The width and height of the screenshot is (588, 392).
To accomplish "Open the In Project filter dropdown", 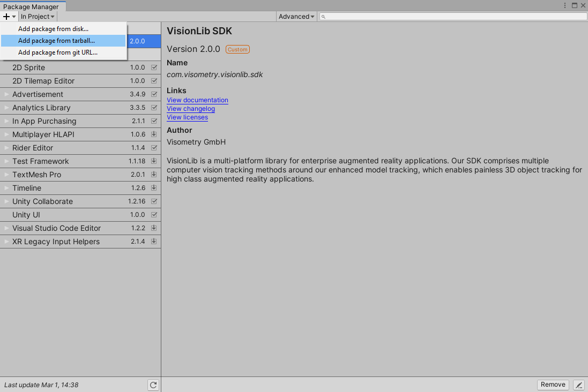I will click(x=38, y=17).
